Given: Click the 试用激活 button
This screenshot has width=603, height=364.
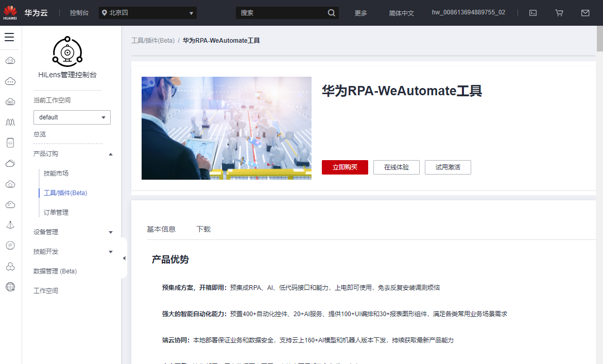Looking at the screenshot, I should [x=448, y=167].
